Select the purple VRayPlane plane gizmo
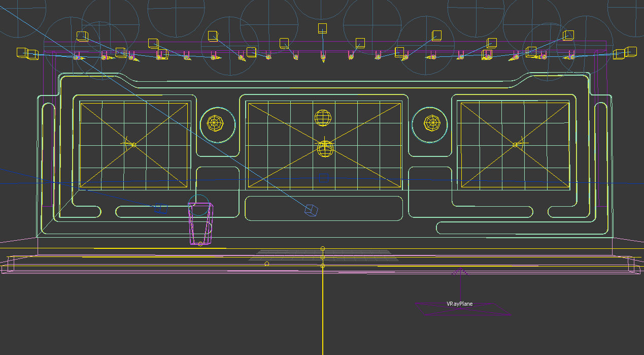Screen dimensions: 644x355 click(x=462, y=309)
